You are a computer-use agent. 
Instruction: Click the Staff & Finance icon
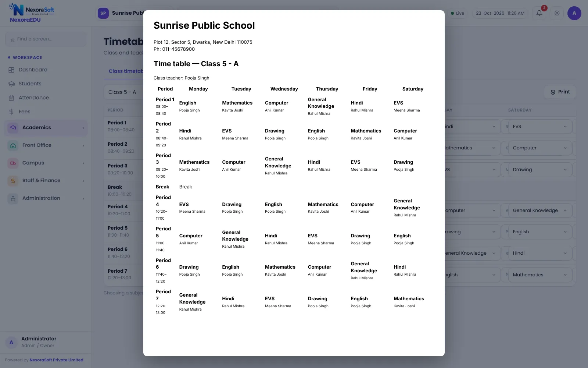(13, 181)
